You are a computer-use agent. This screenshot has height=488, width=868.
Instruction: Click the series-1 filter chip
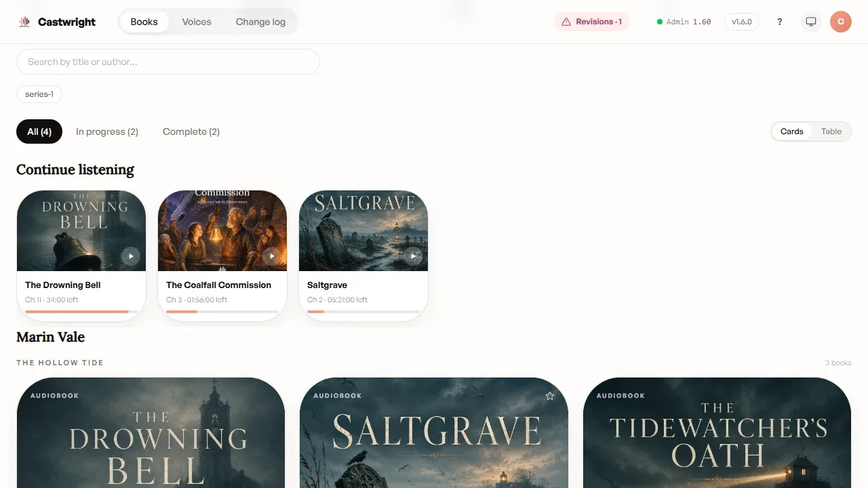[39, 94]
